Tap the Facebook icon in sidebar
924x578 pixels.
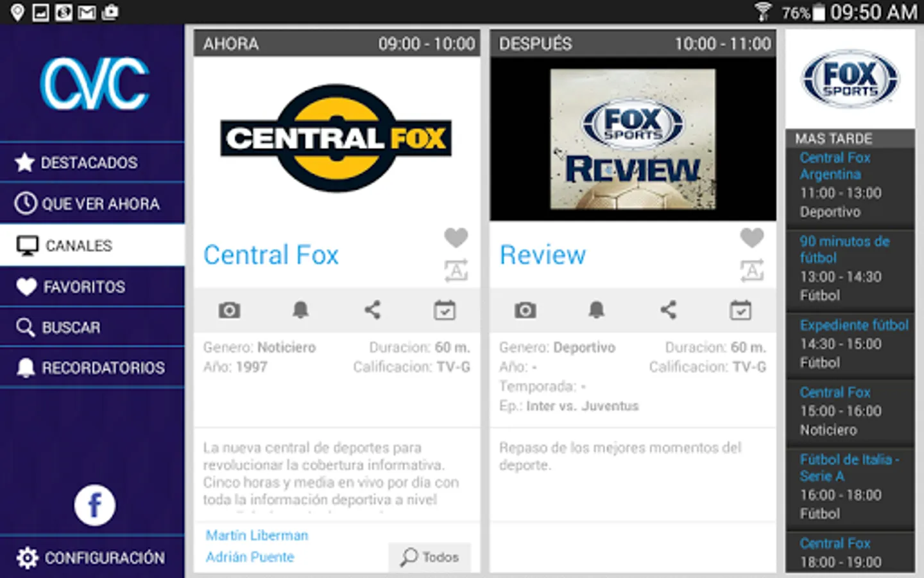pyautogui.click(x=94, y=505)
